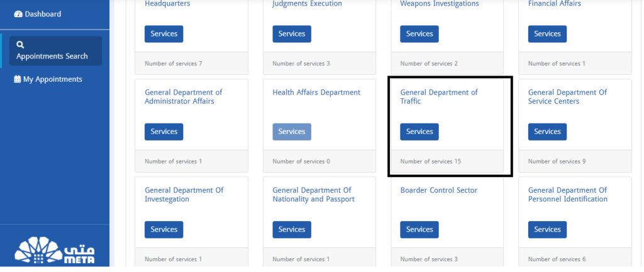The image size is (644, 272).
Task: Open Services for General Department of Traffic
Action: pos(419,132)
